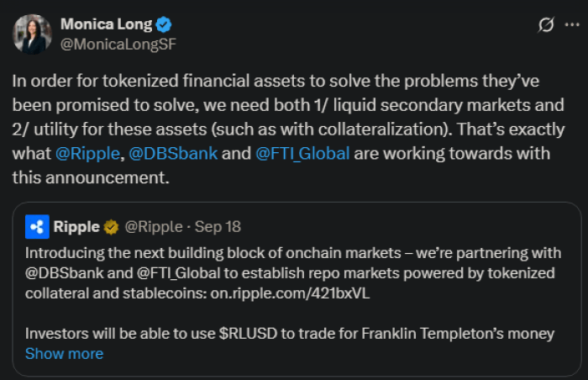Open the Monica Long display name
The width and height of the screenshot is (588, 380).
tap(107, 25)
